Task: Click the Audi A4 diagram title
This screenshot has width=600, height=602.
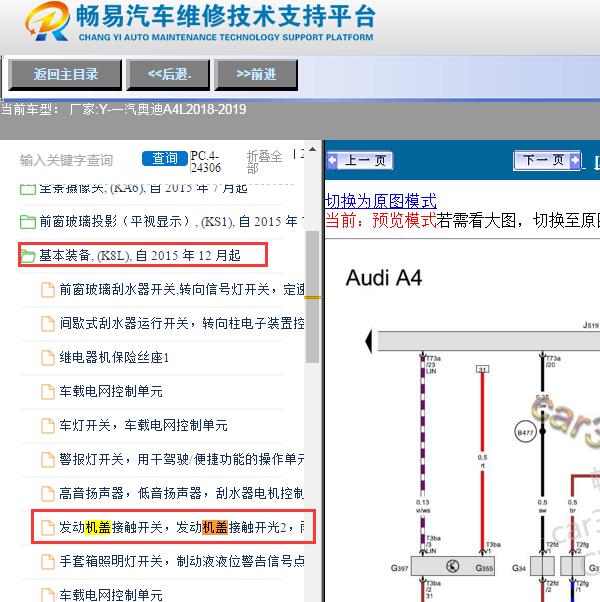Action: [x=384, y=278]
